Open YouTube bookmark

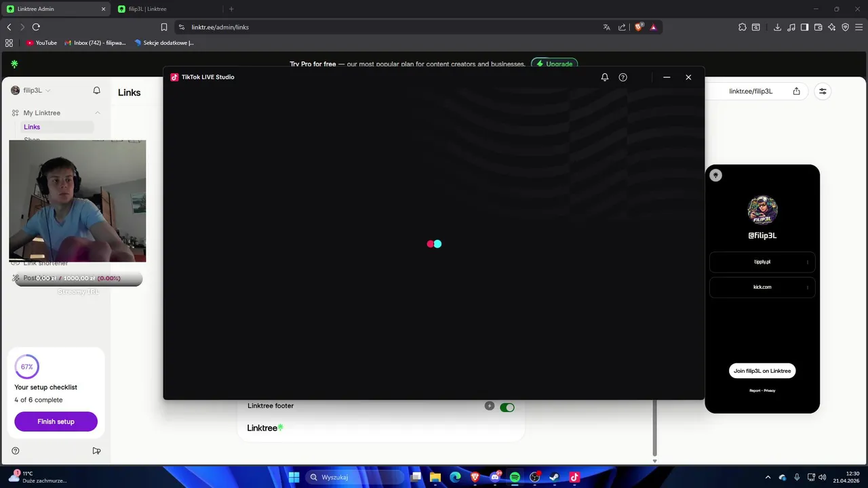coord(41,43)
